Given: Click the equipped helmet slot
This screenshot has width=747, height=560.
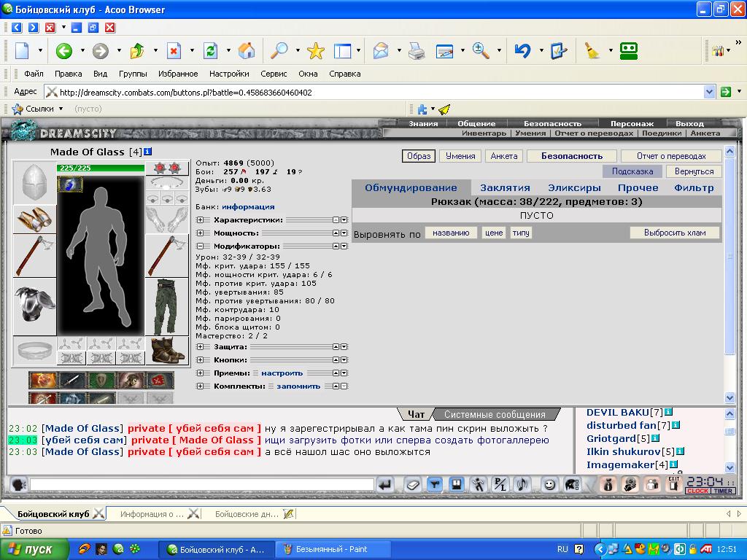Looking at the screenshot, I should [x=34, y=182].
